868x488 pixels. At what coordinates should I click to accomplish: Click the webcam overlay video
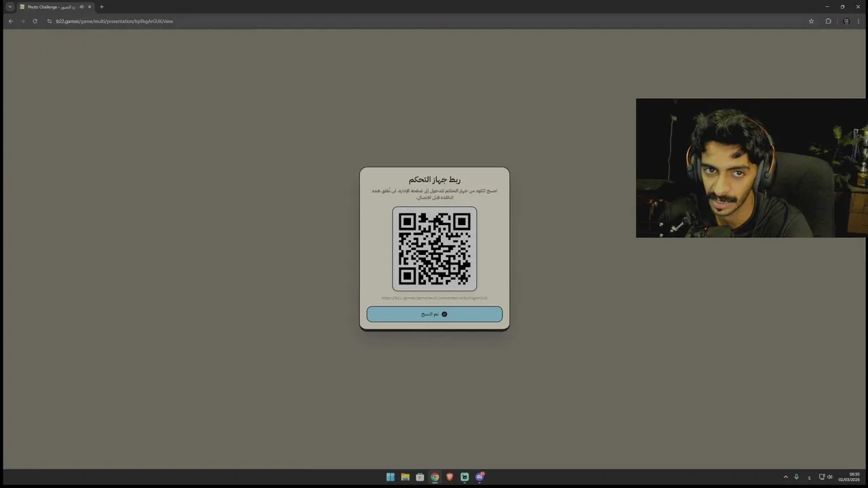coord(751,168)
